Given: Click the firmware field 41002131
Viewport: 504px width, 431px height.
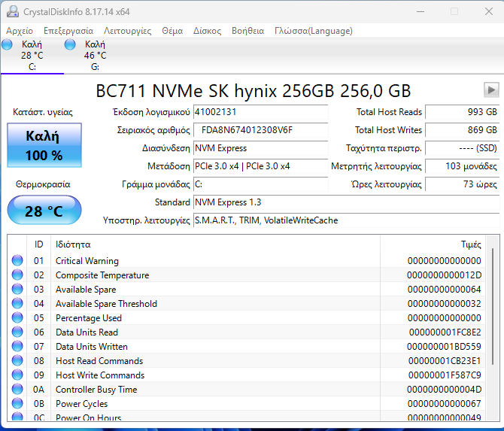Looking at the screenshot, I should tap(261, 112).
